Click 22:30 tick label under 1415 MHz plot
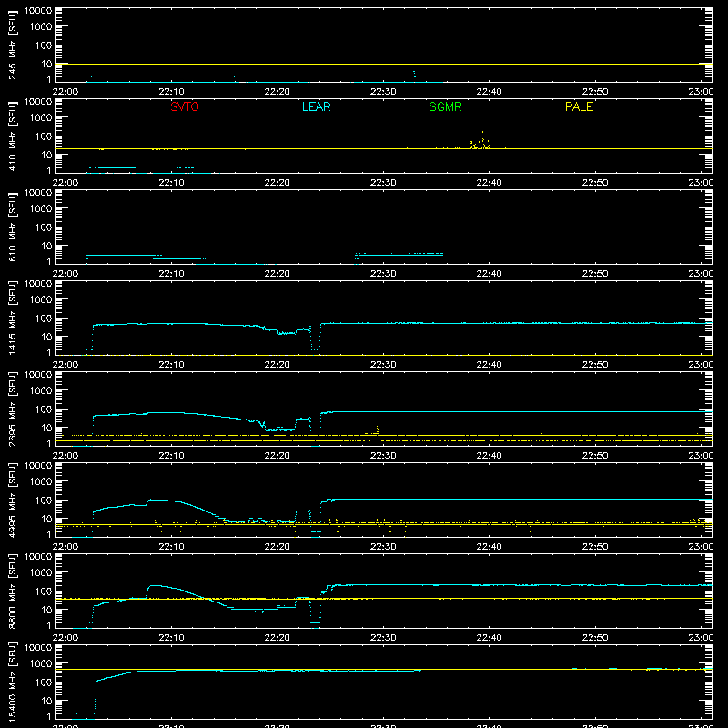The width and height of the screenshot is (728, 728). (x=383, y=365)
